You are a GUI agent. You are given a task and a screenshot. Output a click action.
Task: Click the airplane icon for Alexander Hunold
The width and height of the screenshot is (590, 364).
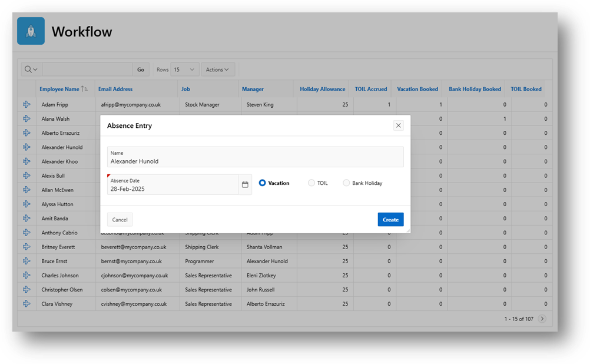point(26,147)
